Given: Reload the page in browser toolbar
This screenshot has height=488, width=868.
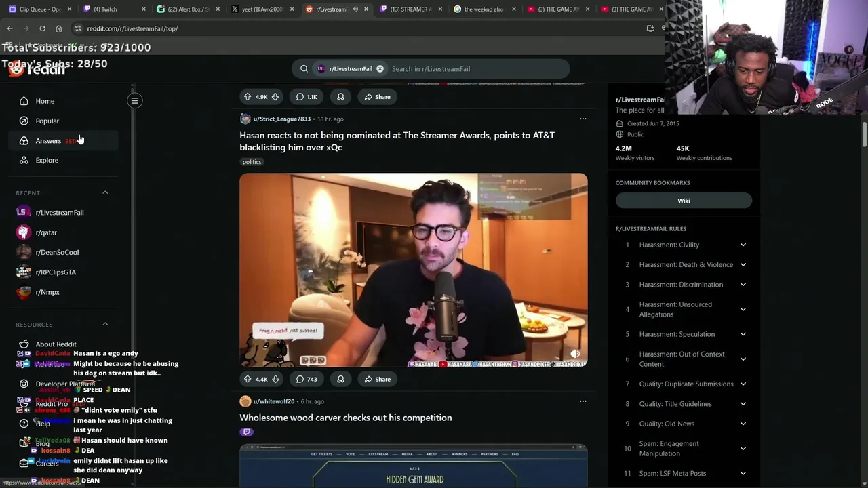Looking at the screenshot, I should 42,28.
